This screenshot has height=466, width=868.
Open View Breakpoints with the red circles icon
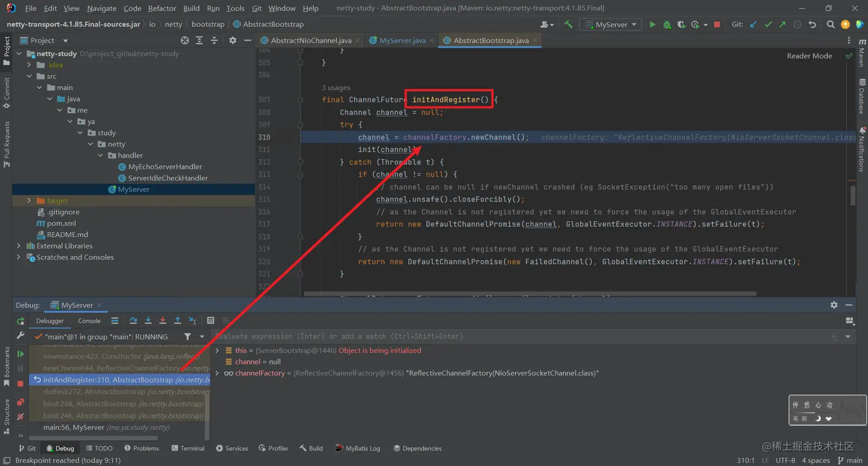(21, 402)
